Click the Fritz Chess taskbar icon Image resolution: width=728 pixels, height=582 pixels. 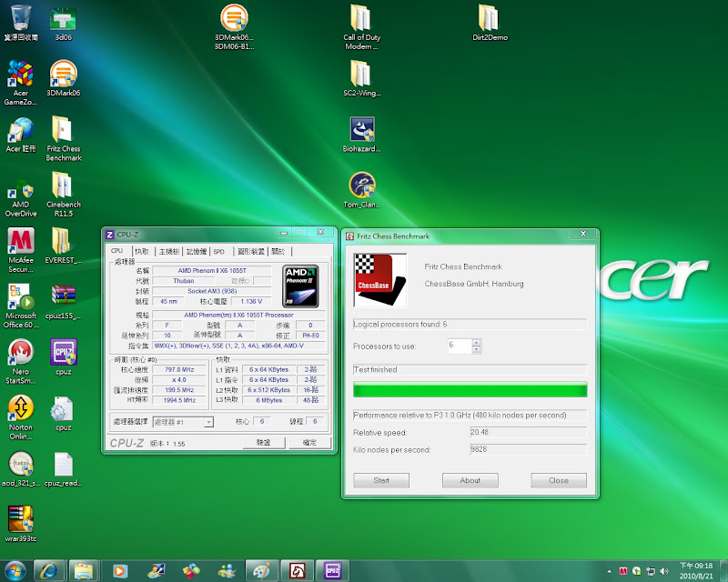[298, 571]
